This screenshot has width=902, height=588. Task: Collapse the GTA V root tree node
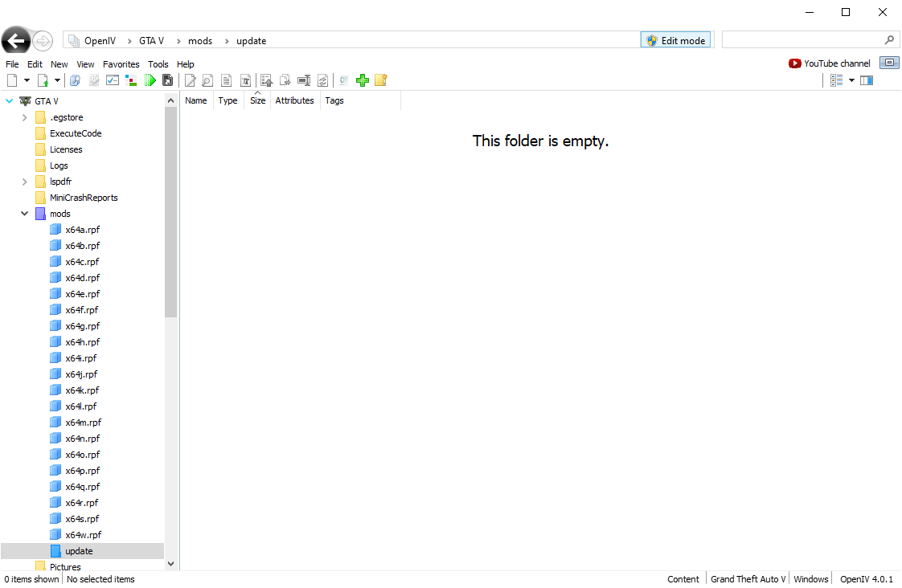coord(9,101)
